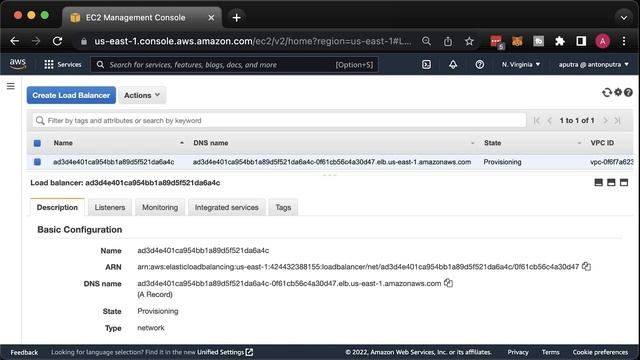Toggle the select-all checkbox in header

[x=37, y=143]
